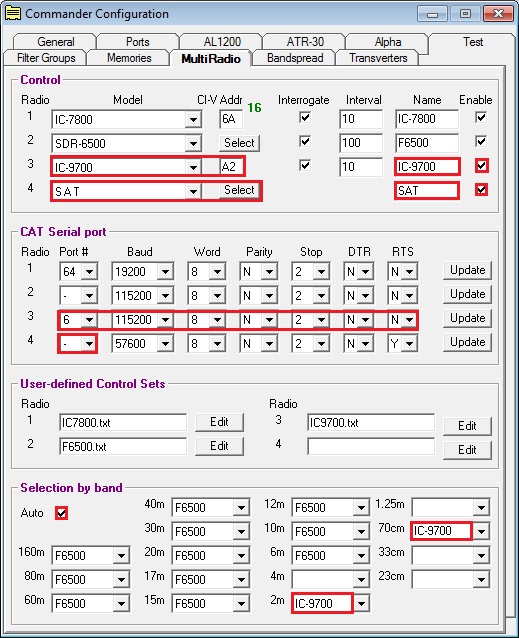The image size is (519, 638).
Task: Open the radio 1 Model dropdown IC-7800
Action: [193, 120]
